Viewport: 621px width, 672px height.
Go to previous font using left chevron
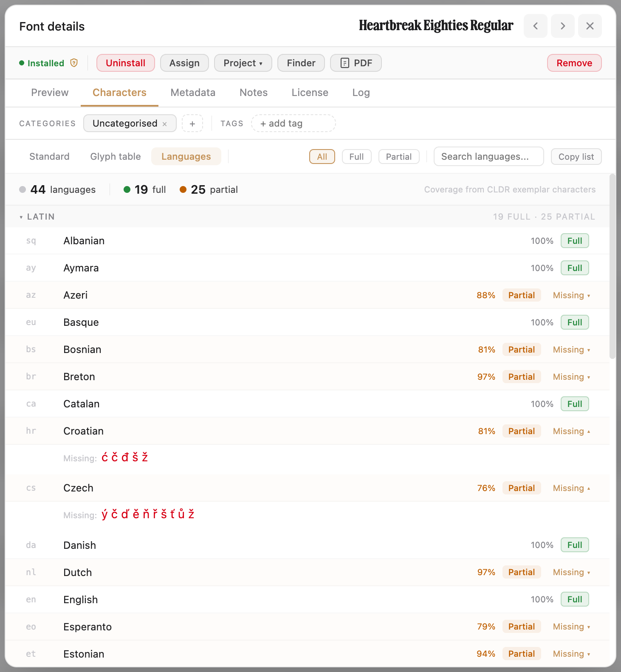pos(535,26)
